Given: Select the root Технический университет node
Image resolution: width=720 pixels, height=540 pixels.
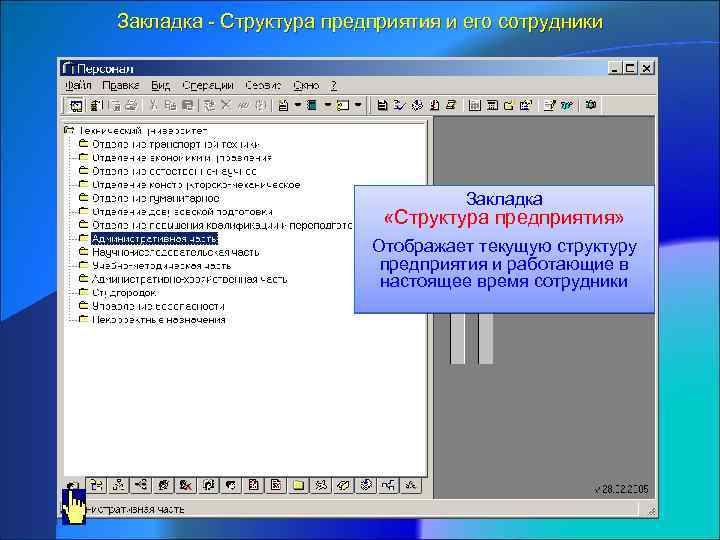Looking at the screenshot, I should click(x=143, y=131).
